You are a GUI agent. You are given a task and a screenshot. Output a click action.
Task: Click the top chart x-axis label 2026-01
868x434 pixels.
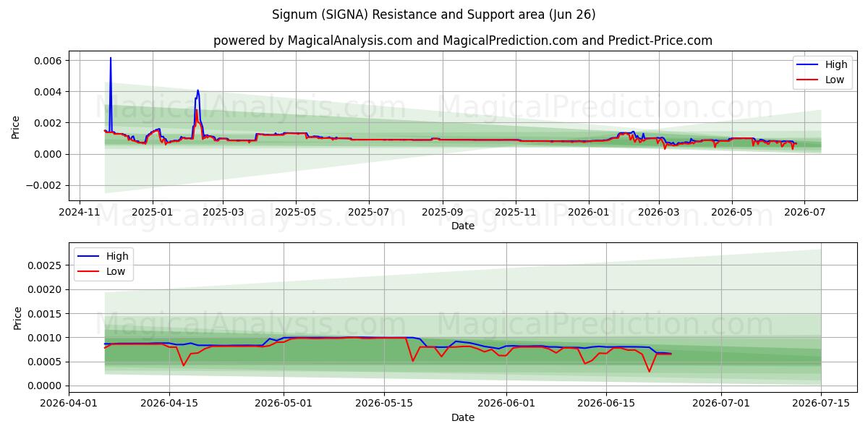click(588, 213)
